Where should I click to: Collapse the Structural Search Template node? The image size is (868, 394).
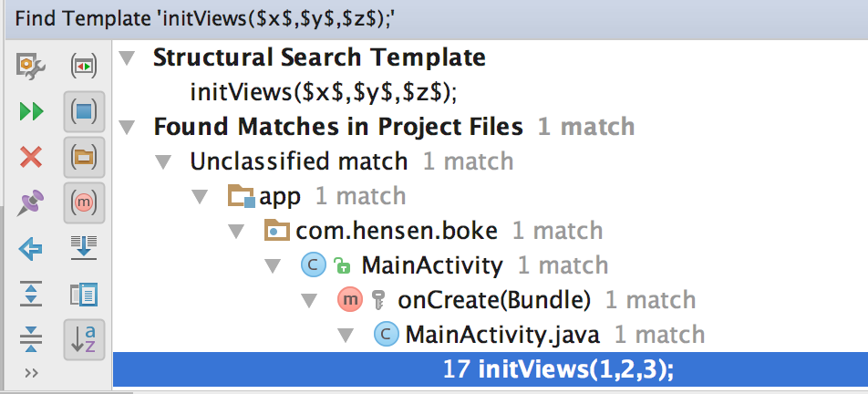point(128,57)
